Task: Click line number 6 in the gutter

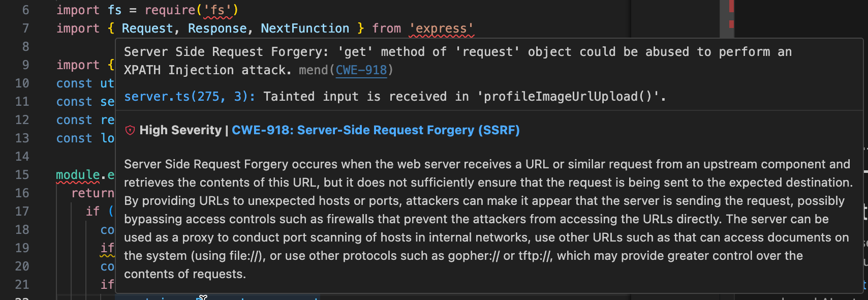Action: 25,10
